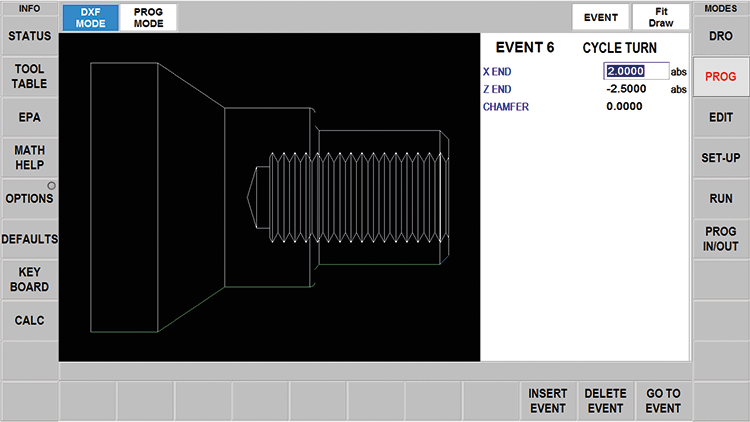The height and width of the screenshot is (422, 750).
Task: Select the Z END value -2.5000
Action: pyautogui.click(x=626, y=89)
